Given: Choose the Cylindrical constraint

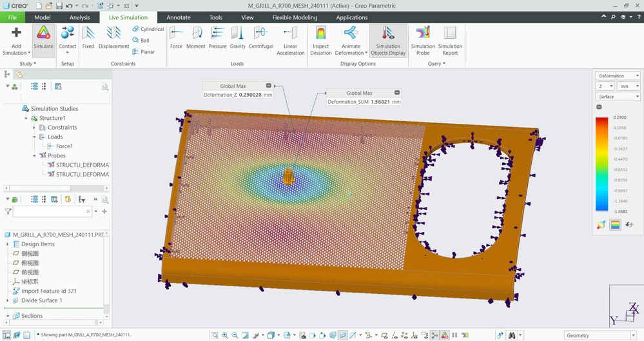Looking at the screenshot, I should point(148,29).
